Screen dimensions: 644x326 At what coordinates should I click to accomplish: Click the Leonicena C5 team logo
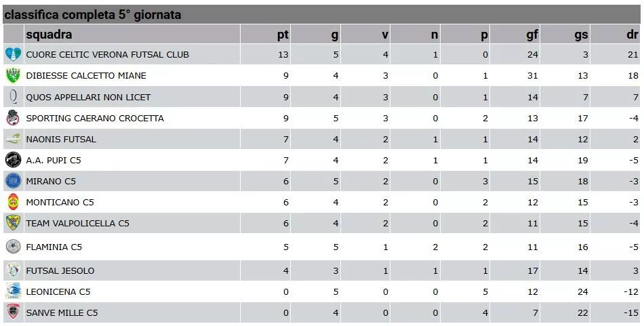[x=13, y=291]
